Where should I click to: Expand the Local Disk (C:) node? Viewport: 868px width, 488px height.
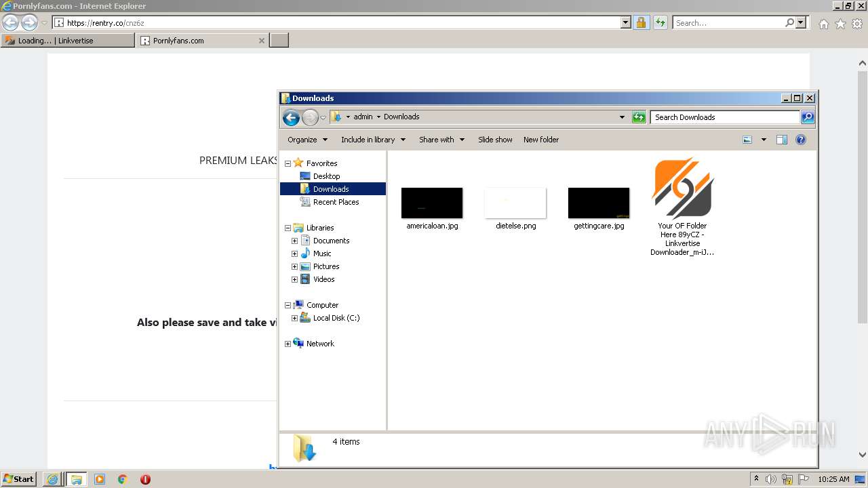(294, 318)
